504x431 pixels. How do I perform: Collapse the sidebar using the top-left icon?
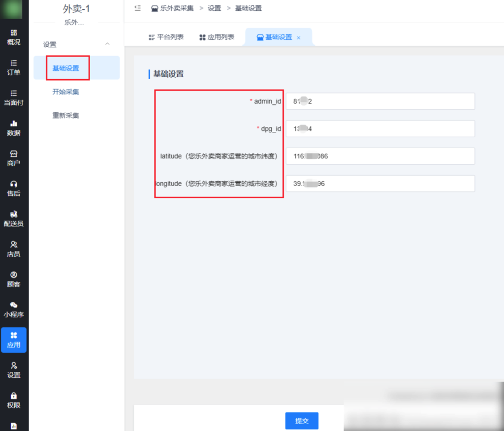coord(138,8)
